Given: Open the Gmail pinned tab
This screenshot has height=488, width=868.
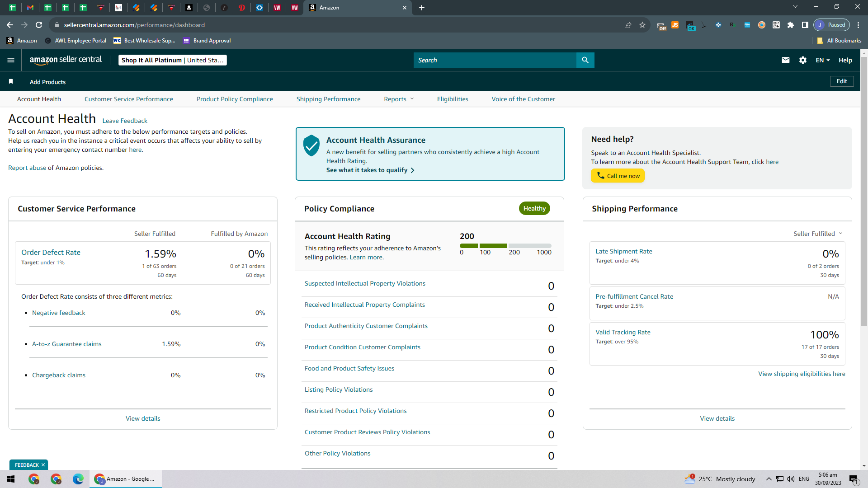Looking at the screenshot, I should point(30,8).
